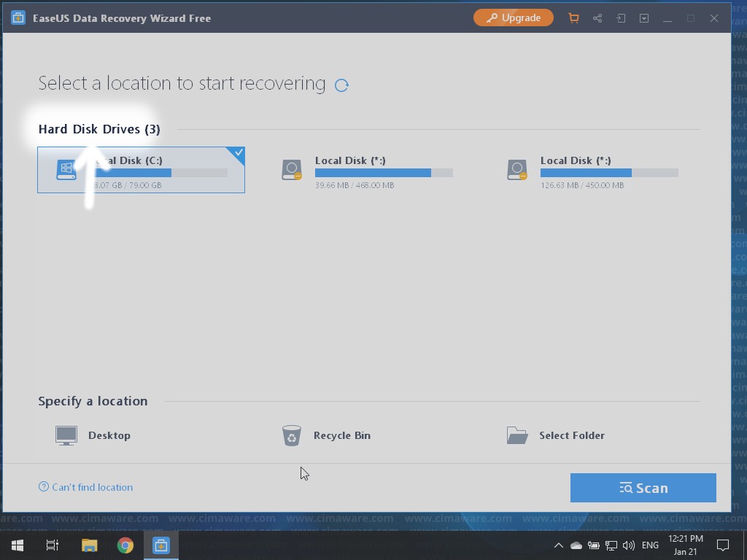Screen dimensions: 747x560
Task: Open Google Chrome from the taskbar
Action: click(x=125, y=545)
